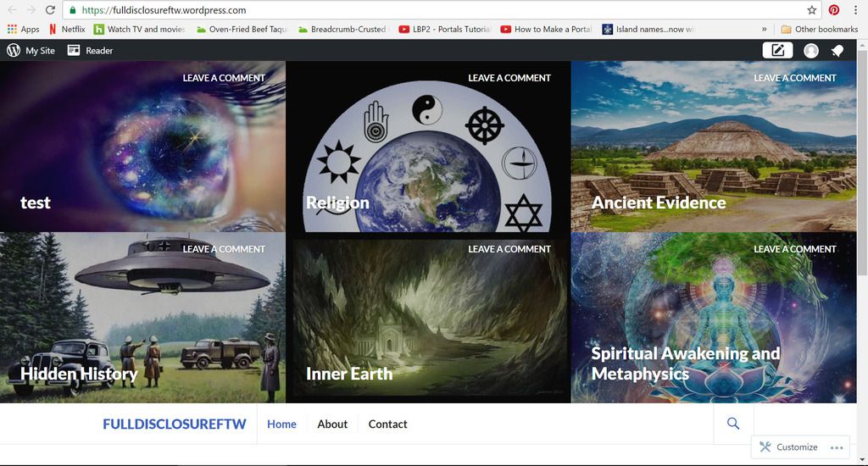Open the user profile avatar
Viewport: 868px width, 466px height.
811,51
